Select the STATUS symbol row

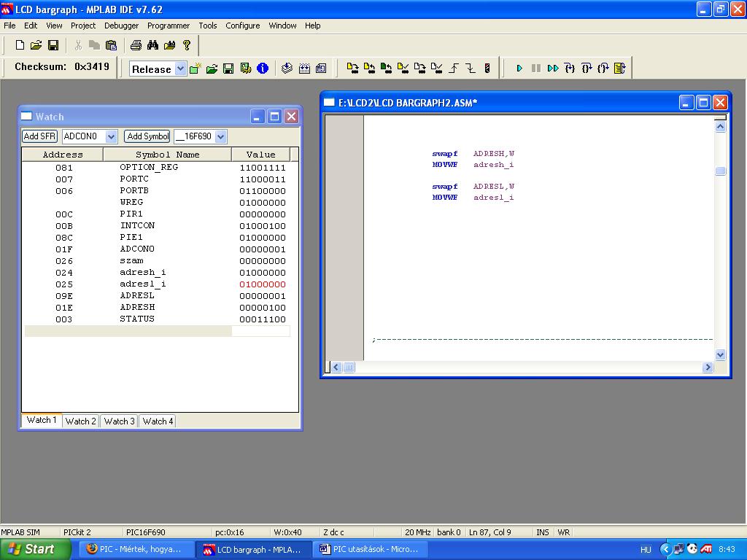(158, 319)
